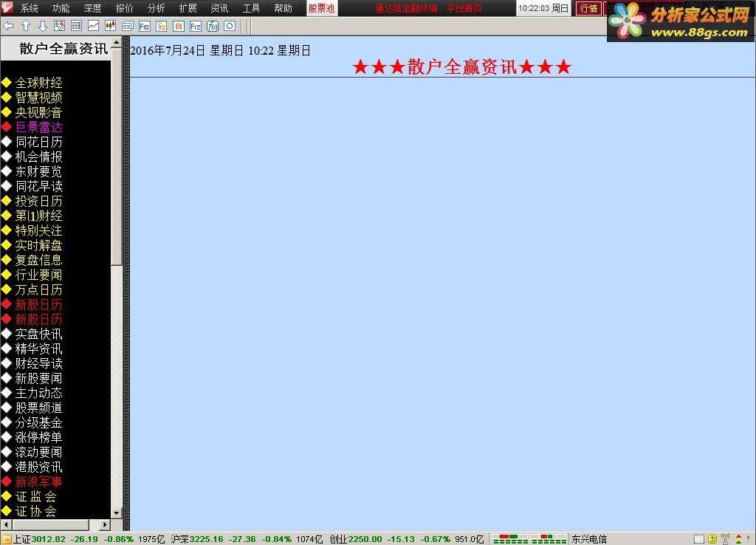Select 万点日历 sidebar entry
The image size is (756, 545).
38,290
